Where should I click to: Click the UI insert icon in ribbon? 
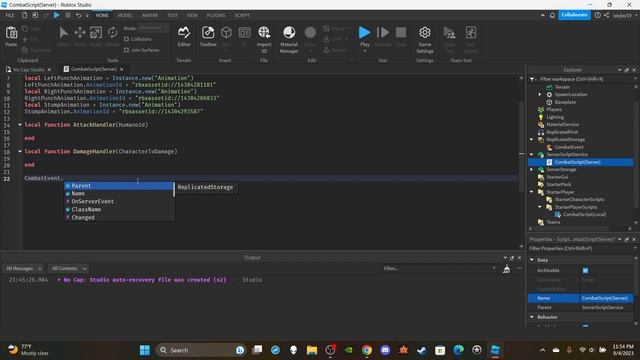click(244, 33)
